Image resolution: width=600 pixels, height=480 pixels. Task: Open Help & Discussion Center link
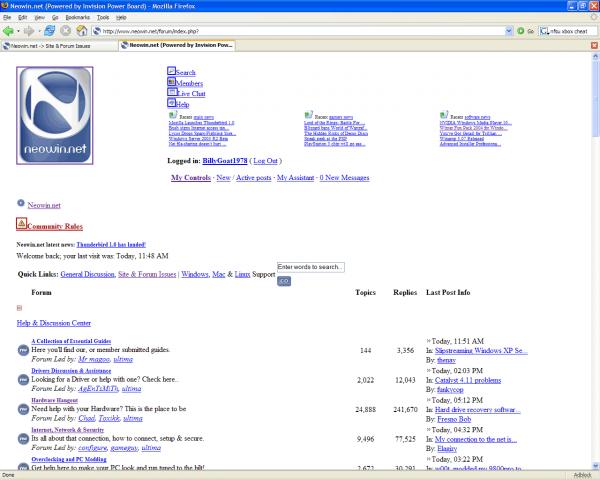point(54,323)
